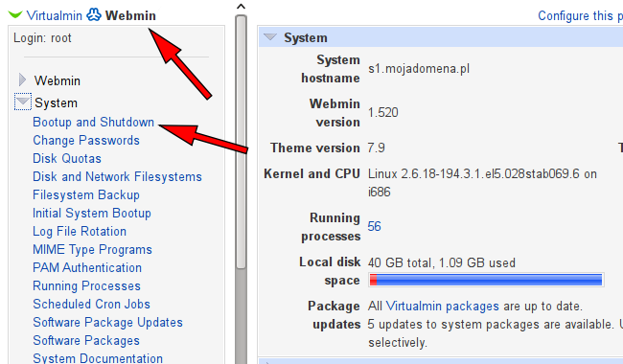Click the blue Webmin logo icon
Viewport: 623px width, 364px height.
(94, 14)
